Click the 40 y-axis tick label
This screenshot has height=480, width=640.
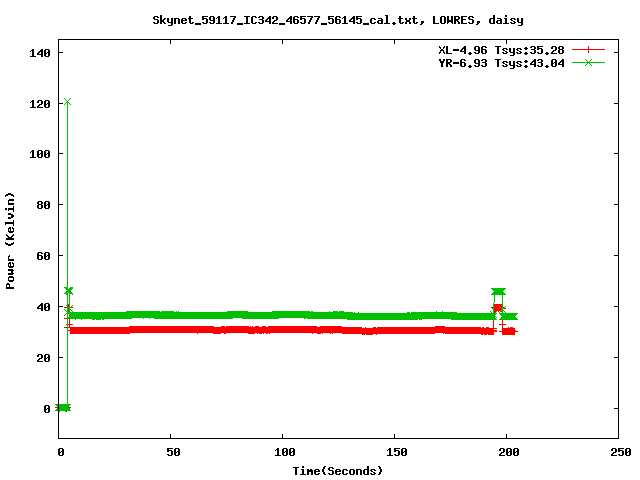click(43, 307)
